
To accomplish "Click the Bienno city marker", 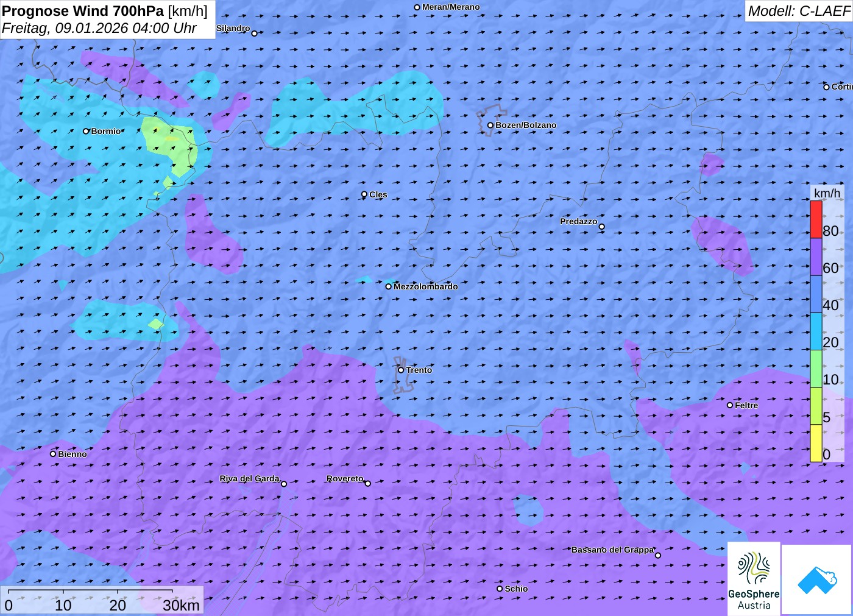I will [53, 454].
